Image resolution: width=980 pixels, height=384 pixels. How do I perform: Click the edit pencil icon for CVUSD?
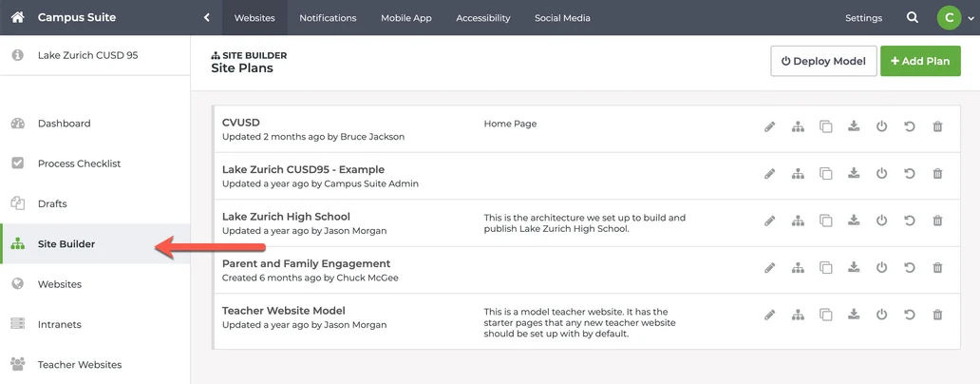(x=770, y=126)
